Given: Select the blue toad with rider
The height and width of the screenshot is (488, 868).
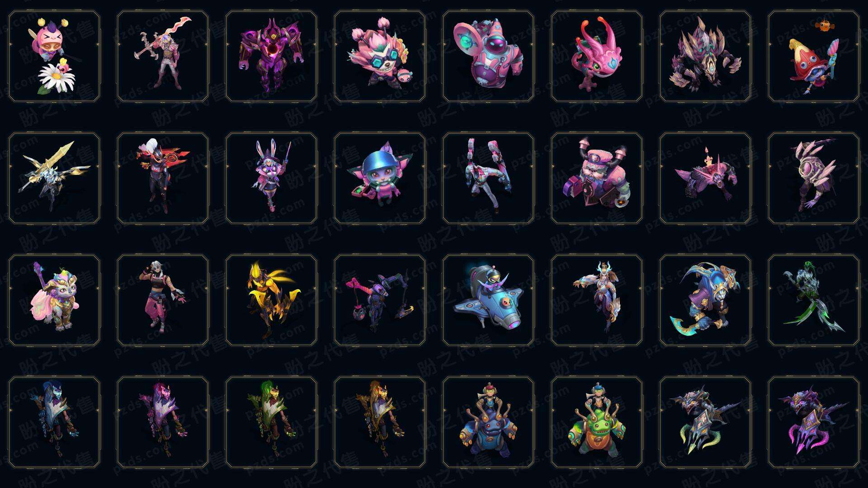Looking at the screenshot, I should pyautogui.click(x=488, y=422).
